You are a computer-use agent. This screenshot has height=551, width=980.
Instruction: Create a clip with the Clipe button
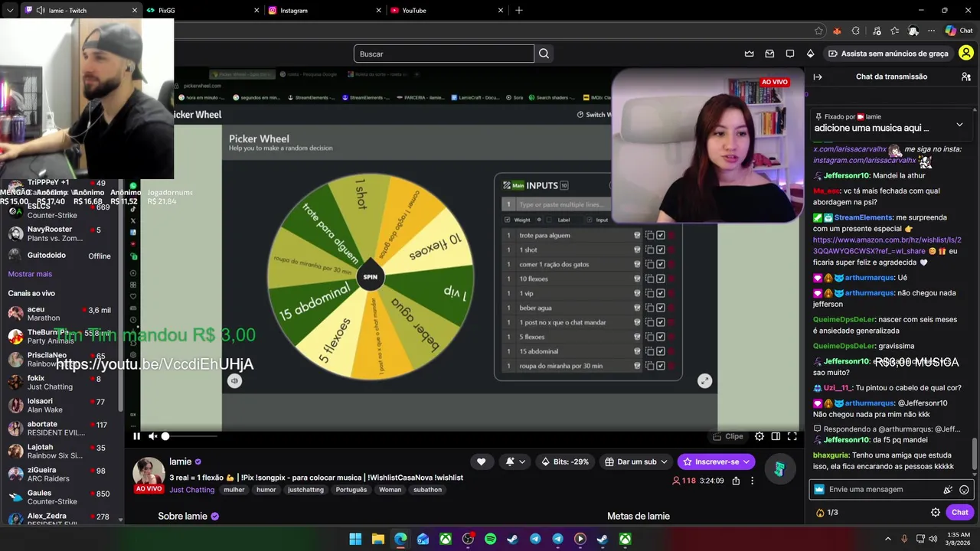pos(727,436)
